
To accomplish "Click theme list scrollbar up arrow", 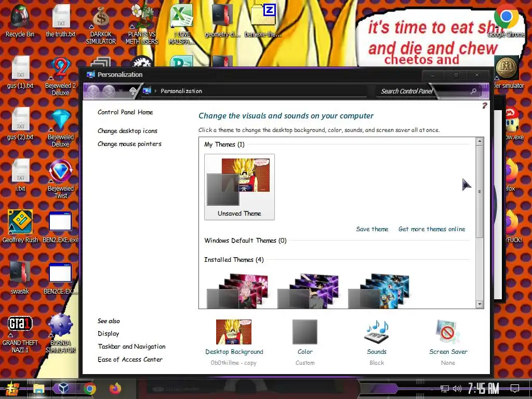I will [x=480, y=141].
